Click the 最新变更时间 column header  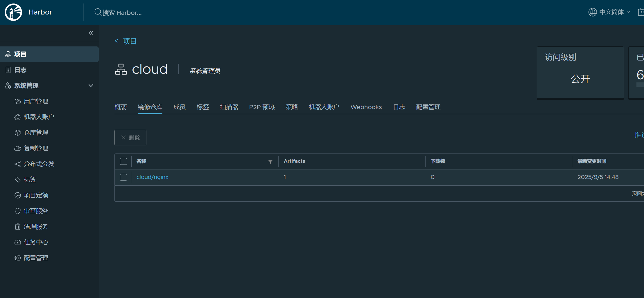pos(592,161)
